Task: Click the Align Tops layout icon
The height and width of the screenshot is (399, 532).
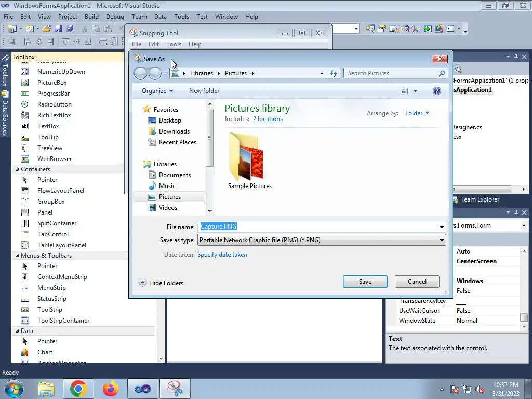Action: (x=65, y=42)
